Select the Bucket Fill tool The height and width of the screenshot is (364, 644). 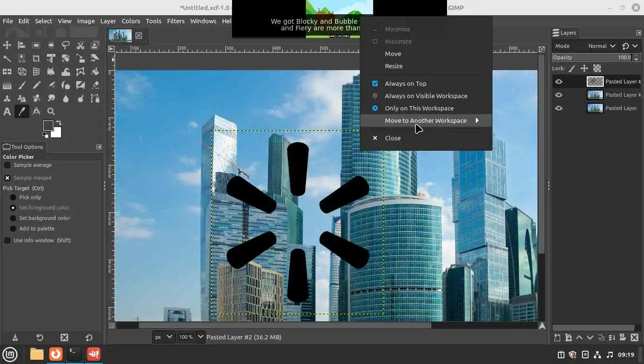click(95, 72)
